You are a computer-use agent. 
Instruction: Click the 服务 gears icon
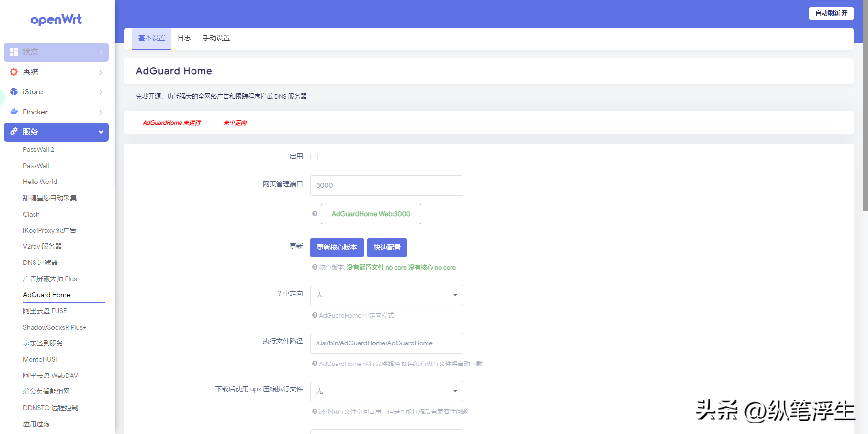14,132
